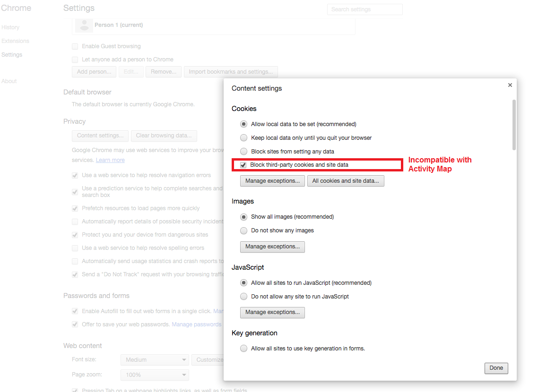Select Do not allow any site JavaScript
The image size is (547, 392).
pos(243,297)
